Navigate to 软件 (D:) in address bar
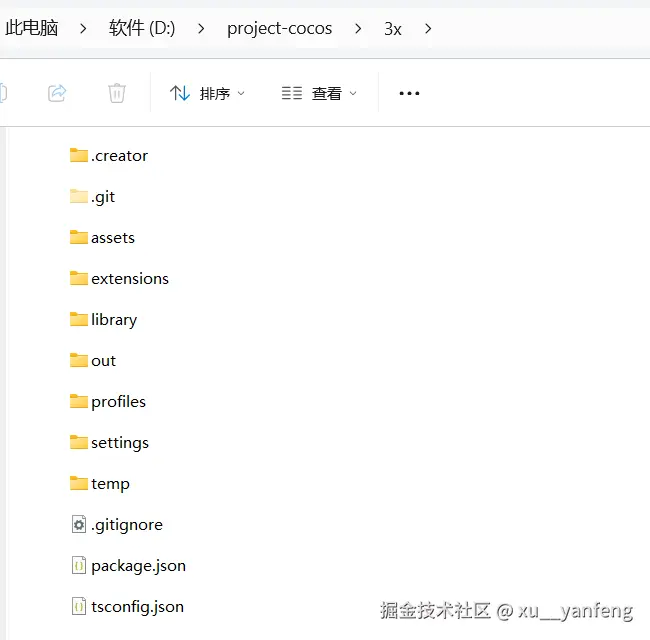This screenshot has height=640, width=650. pyautogui.click(x=142, y=28)
